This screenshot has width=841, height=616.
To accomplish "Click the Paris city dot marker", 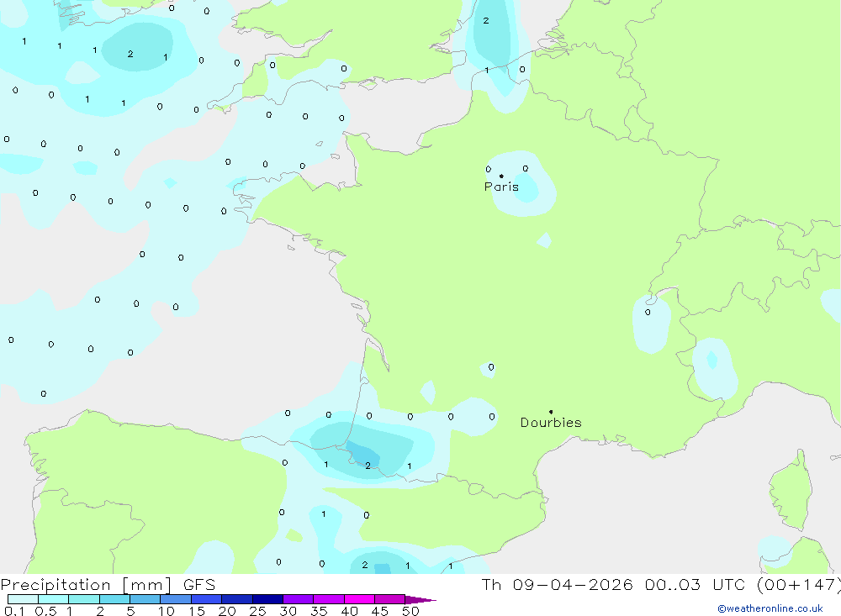I will pyautogui.click(x=501, y=176).
